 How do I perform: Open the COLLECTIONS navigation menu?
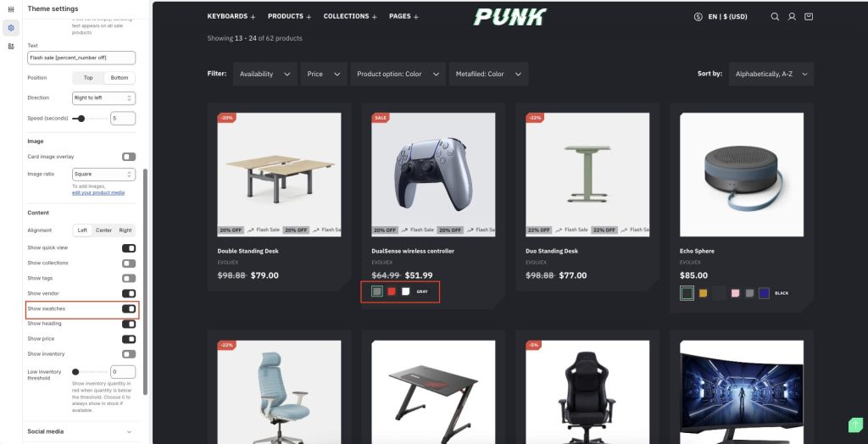click(350, 17)
